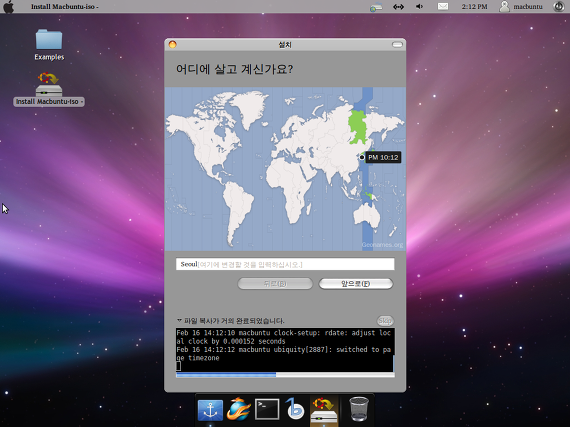Open the Terminal dock icon
The height and width of the screenshot is (427, 570).
tap(267, 409)
